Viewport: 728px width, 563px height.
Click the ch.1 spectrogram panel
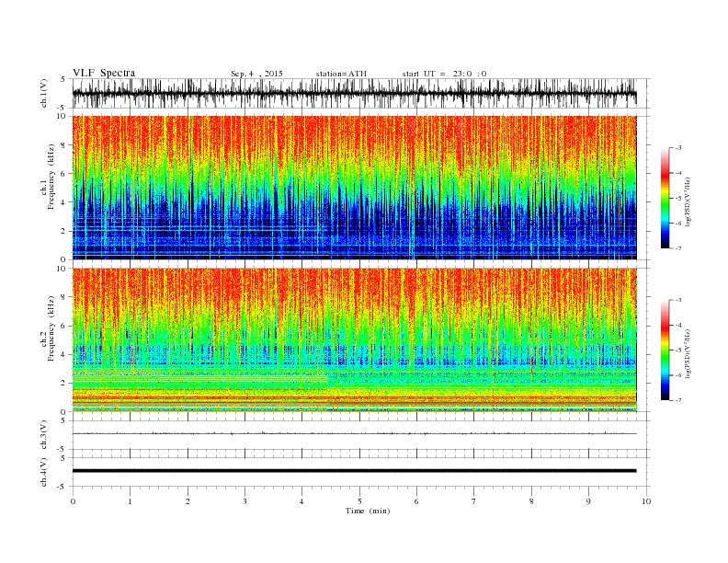[354, 188]
